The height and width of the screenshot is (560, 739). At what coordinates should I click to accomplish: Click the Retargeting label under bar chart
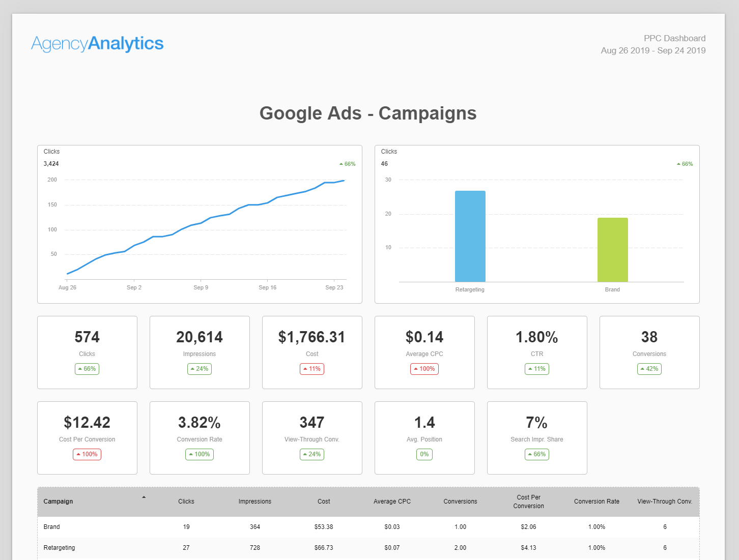coord(470,289)
